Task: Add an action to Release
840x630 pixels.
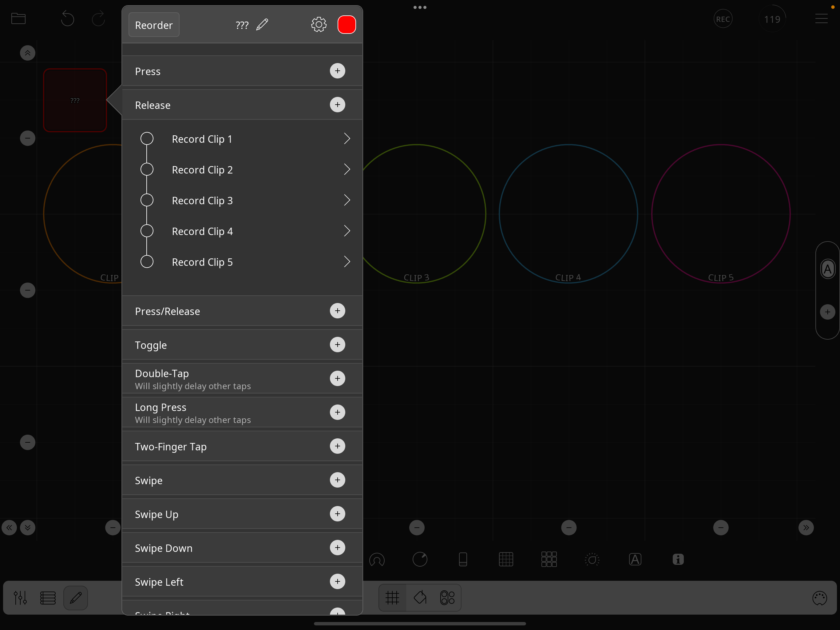Action: [x=337, y=105]
